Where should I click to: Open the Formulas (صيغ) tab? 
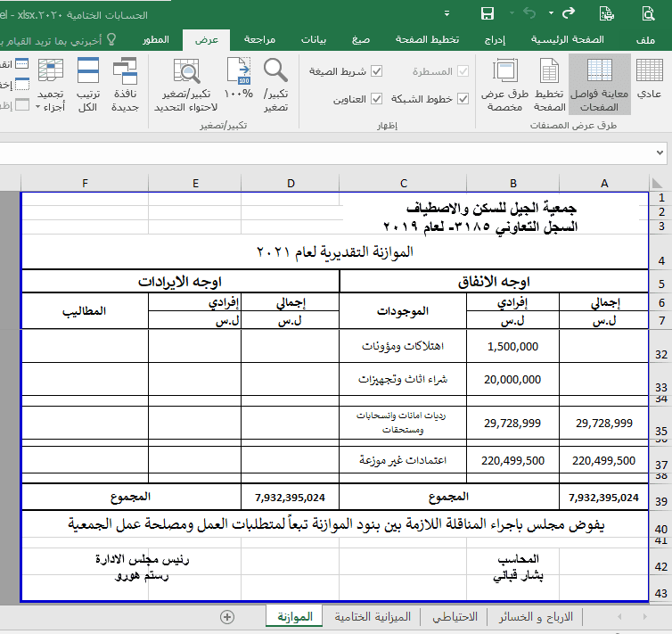[361, 40]
